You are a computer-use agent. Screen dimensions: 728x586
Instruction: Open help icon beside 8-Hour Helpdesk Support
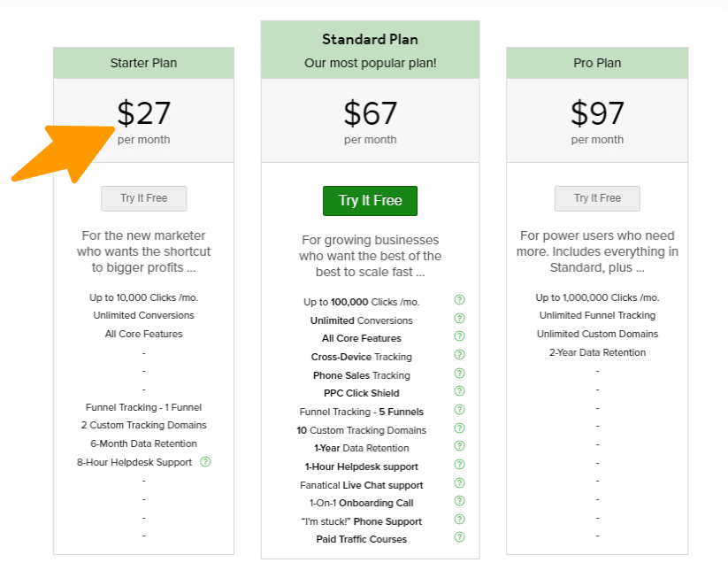point(205,462)
